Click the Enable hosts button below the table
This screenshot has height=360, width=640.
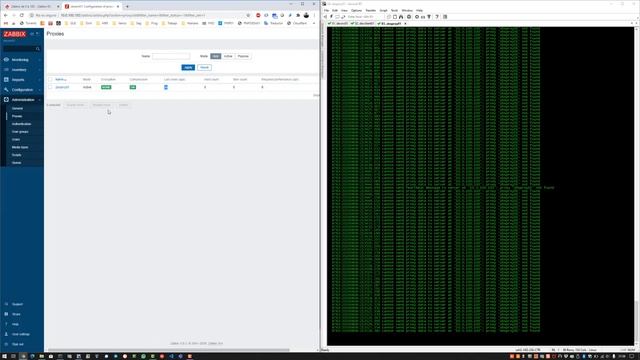76,105
